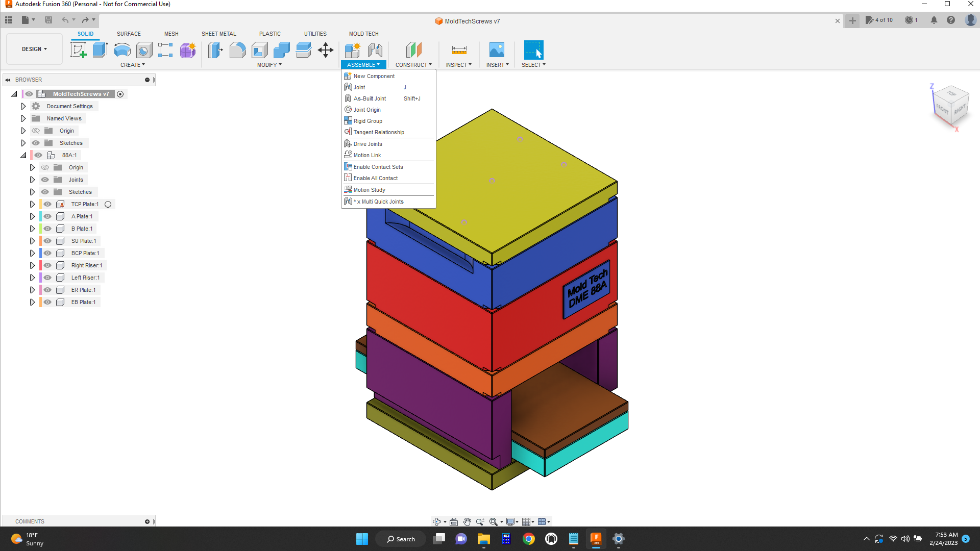The image size is (980, 551).
Task: Switch to the SHEET METAL tab
Action: [218, 34]
